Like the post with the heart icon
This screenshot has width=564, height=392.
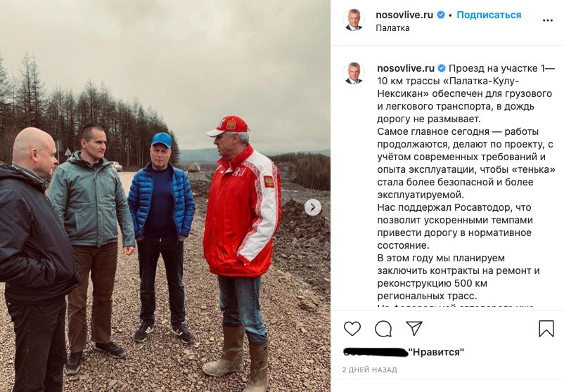(x=352, y=328)
